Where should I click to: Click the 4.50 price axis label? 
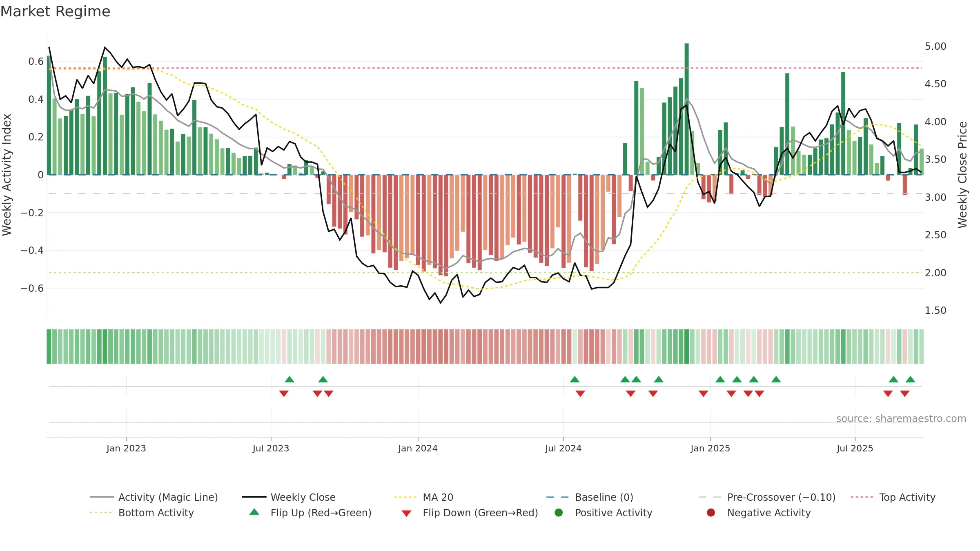pos(935,84)
